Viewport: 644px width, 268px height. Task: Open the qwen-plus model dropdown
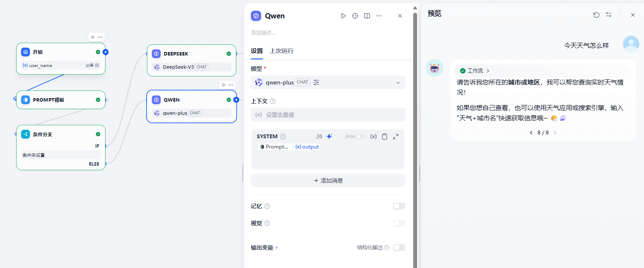point(328,82)
